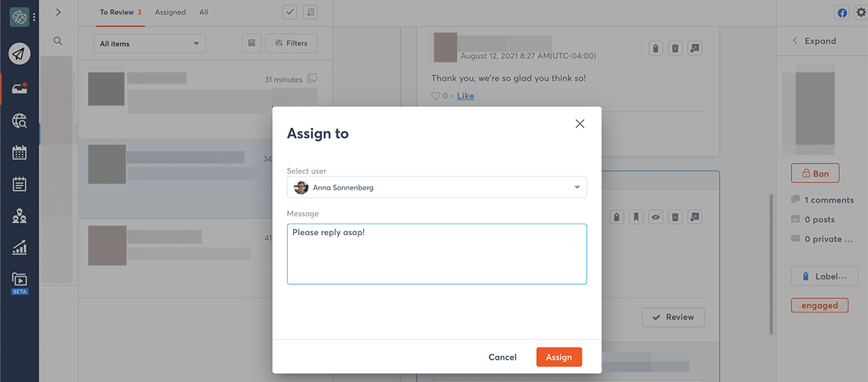Viewport: 868px width, 382px height.
Task: Open the Publish paper-plane icon in sidebar
Action: tap(20, 54)
